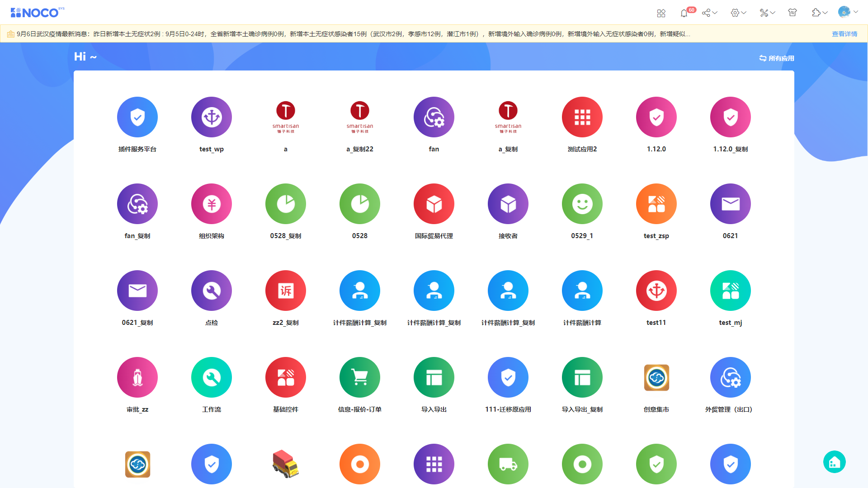
Task: Launch the 信息-报价-订单 cart app
Action: point(360,377)
